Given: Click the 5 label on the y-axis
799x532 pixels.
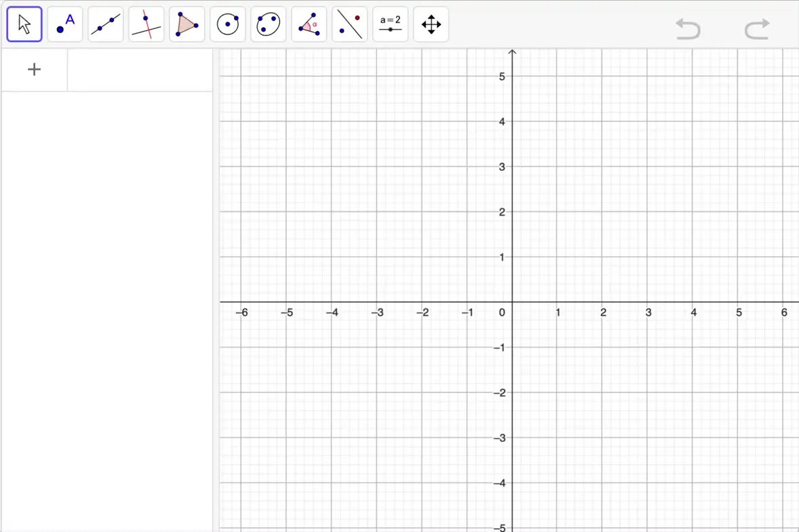Looking at the screenshot, I should 502,77.
